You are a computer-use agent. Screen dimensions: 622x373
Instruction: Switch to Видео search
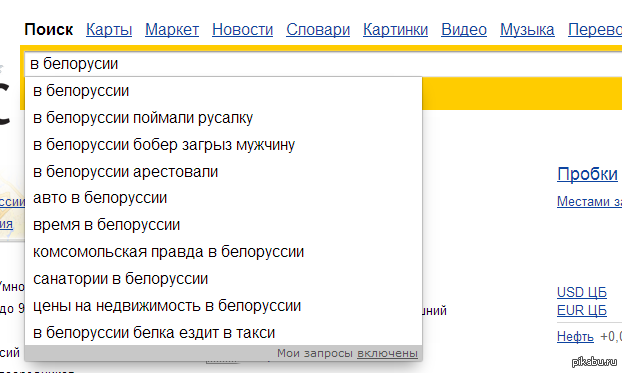click(464, 29)
